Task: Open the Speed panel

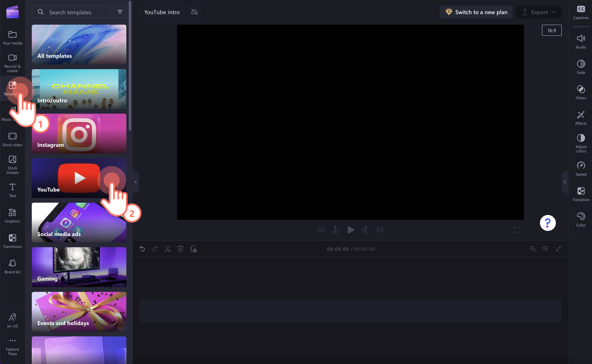Action: click(581, 169)
